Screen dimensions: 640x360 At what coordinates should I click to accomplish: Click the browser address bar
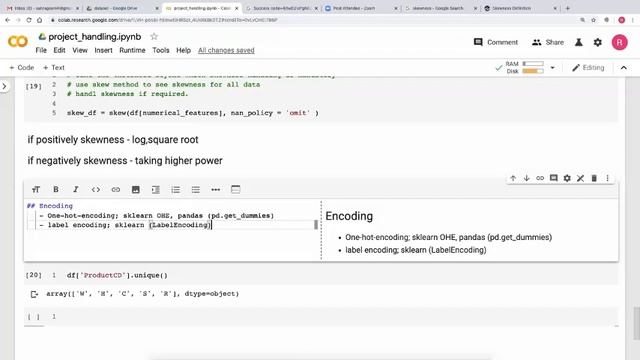pos(310,20)
